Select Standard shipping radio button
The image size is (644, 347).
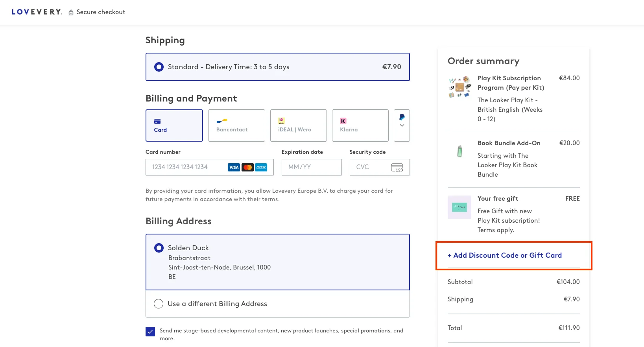[x=159, y=67]
